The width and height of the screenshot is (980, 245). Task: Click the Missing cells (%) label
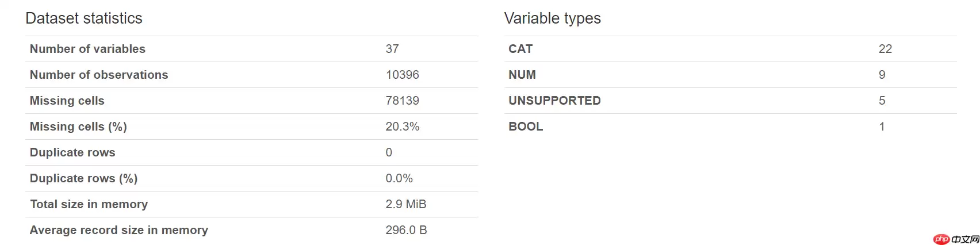[x=78, y=127]
